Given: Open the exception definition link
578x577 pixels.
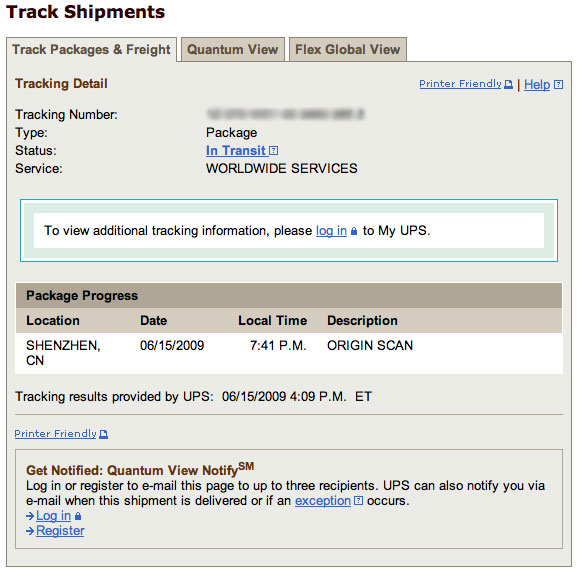Looking at the screenshot, I should (x=323, y=501).
